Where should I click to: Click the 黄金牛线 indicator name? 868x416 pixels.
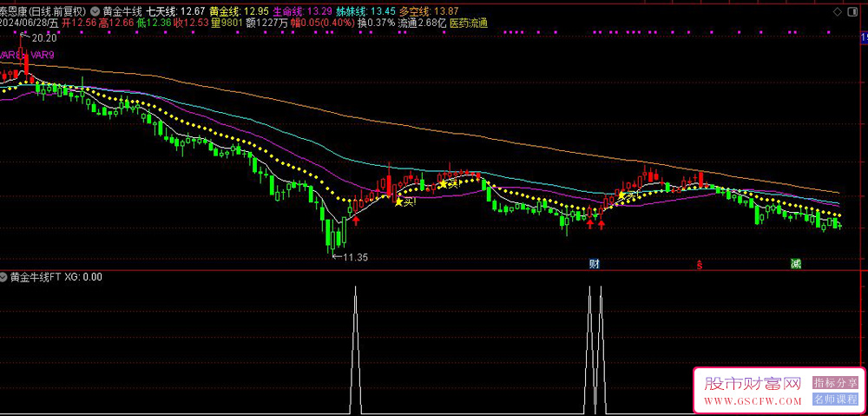(122, 11)
